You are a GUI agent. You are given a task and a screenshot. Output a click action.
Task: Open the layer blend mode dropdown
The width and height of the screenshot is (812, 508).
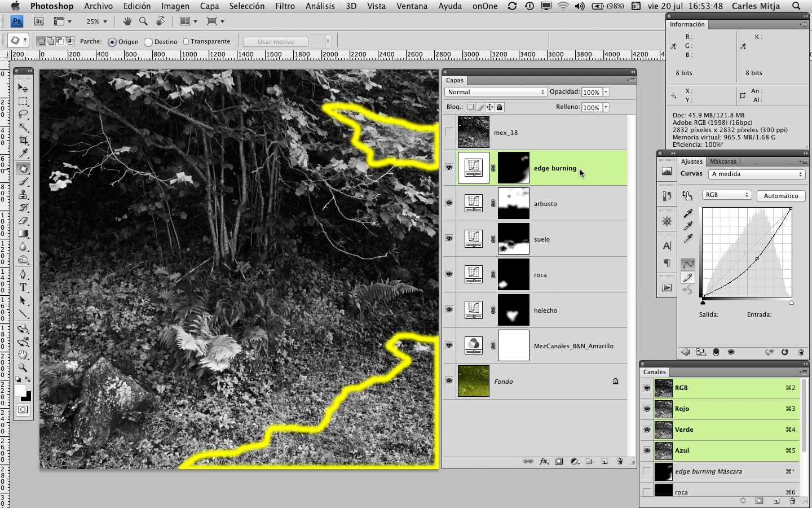tap(496, 92)
